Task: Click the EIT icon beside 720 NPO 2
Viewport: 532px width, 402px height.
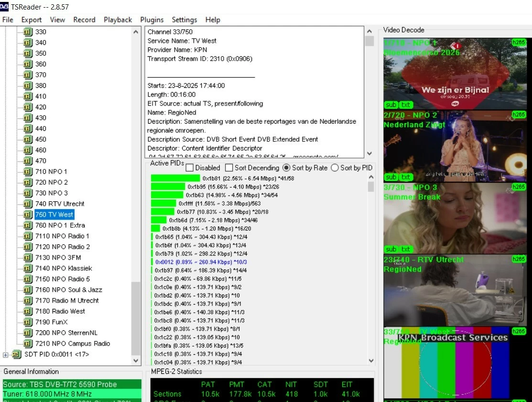Action: coord(28,182)
